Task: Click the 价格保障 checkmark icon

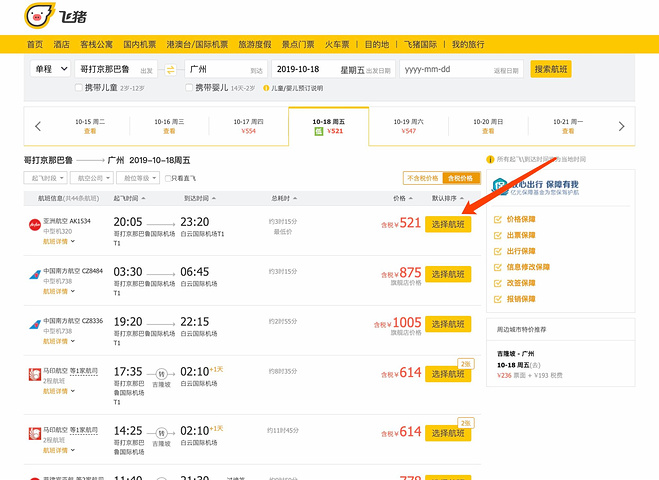Action: click(498, 219)
